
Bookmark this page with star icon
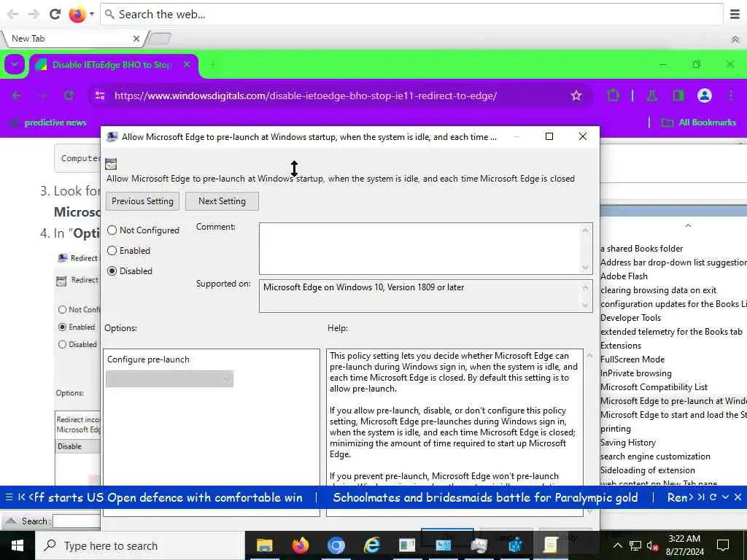tap(576, 96)
